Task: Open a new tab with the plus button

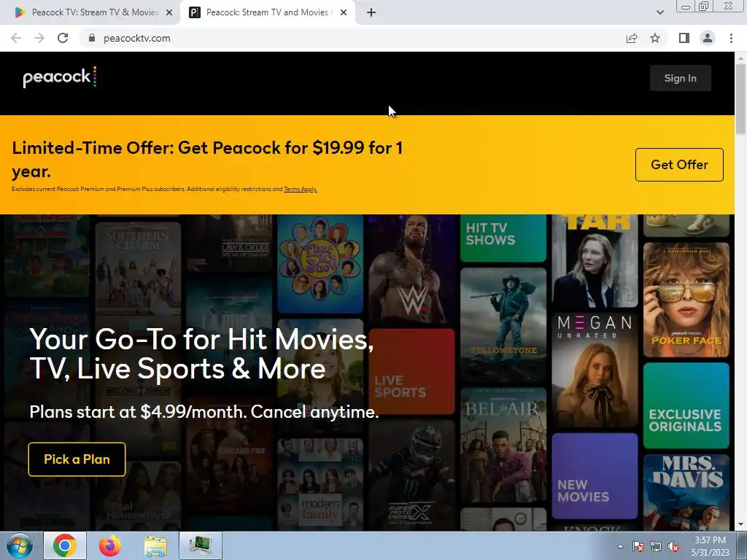Action: pos(371,12)
